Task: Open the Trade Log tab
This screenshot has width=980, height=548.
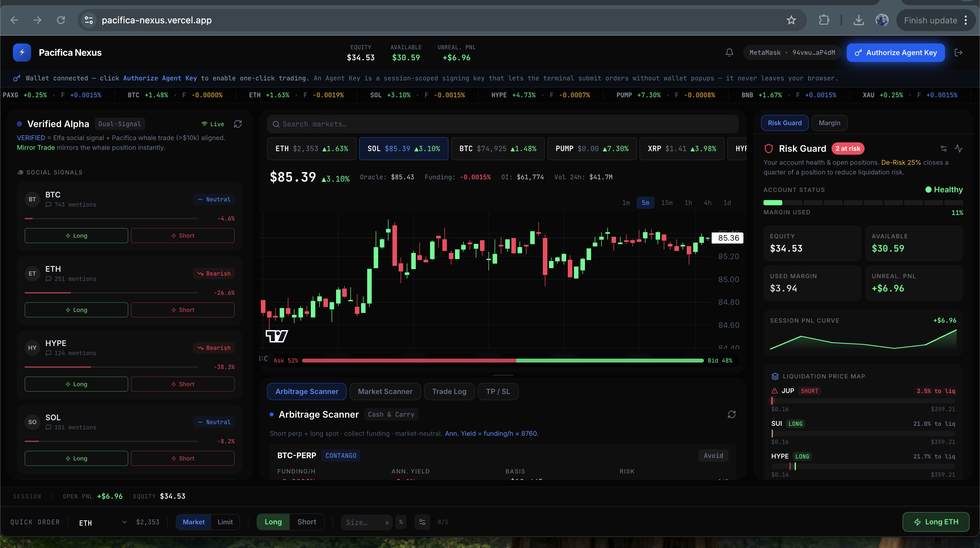Action: coord(449,392)
